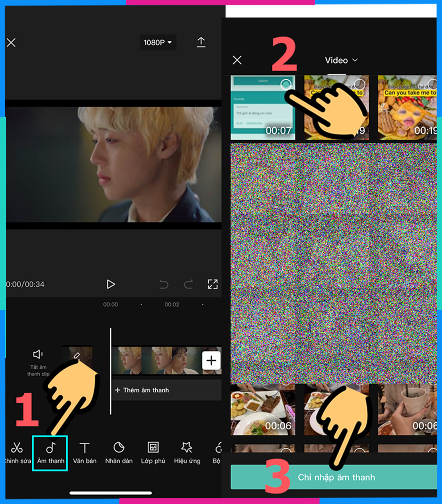Open the Hiệu ứng effects tool
Image resolution: width=442 pixels, height=504 pixels.
coord(187,453)
